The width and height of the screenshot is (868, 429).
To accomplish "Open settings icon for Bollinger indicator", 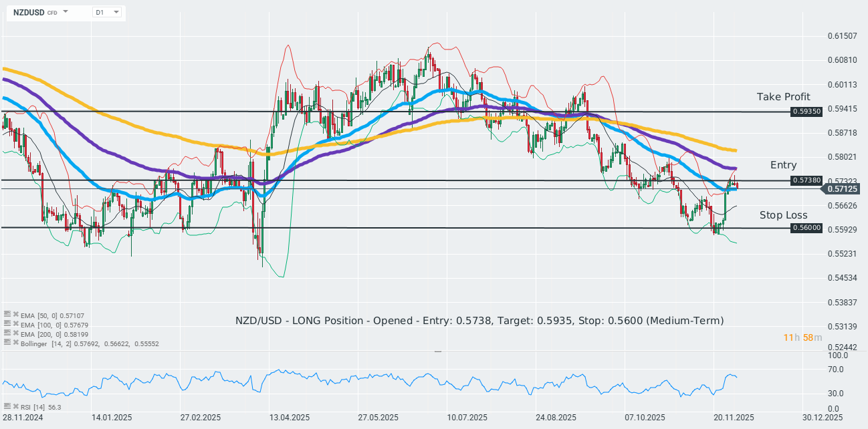I will tap(7, 342).
